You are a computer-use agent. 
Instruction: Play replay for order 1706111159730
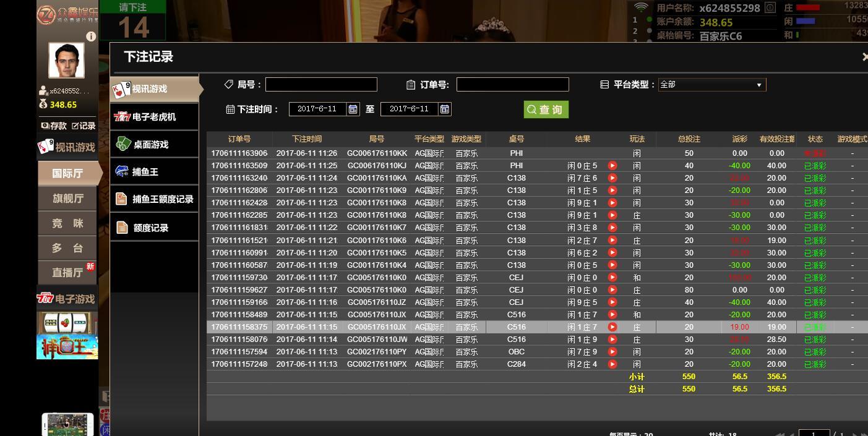pos(612,277)
